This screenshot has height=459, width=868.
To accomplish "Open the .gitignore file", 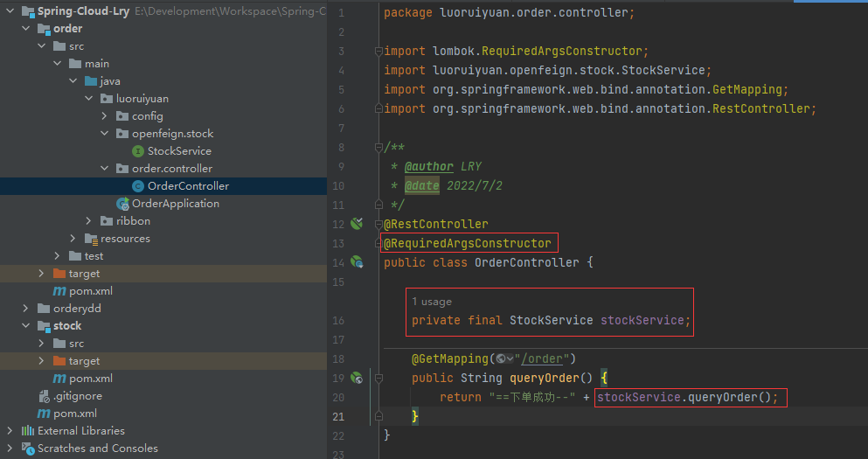I will click(x=78, y=396).
